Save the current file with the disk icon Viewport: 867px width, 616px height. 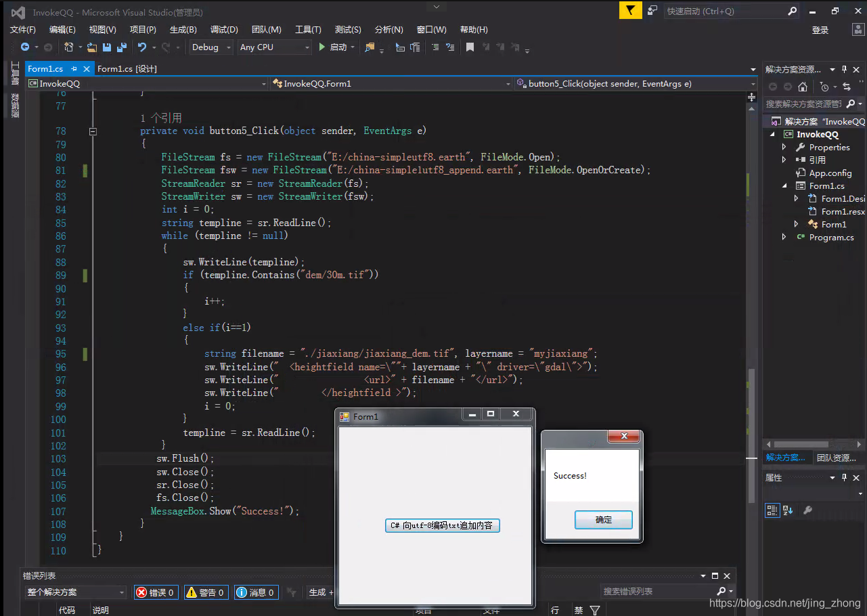pyautogui.click(x=107, y=47)
